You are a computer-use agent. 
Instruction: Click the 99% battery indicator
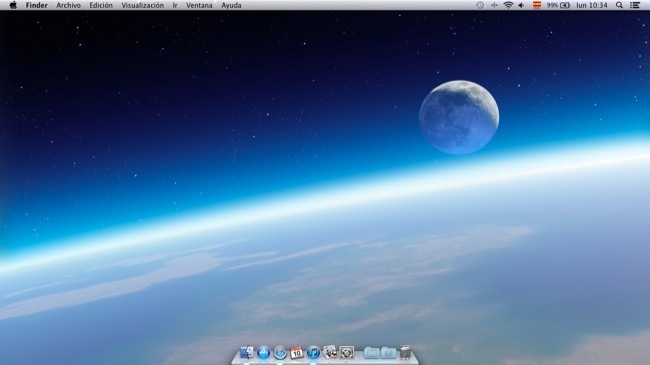558,5
